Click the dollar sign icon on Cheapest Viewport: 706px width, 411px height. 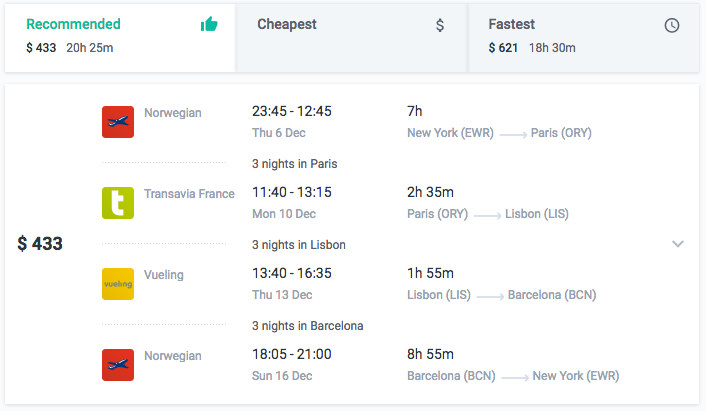pos(440,25)
